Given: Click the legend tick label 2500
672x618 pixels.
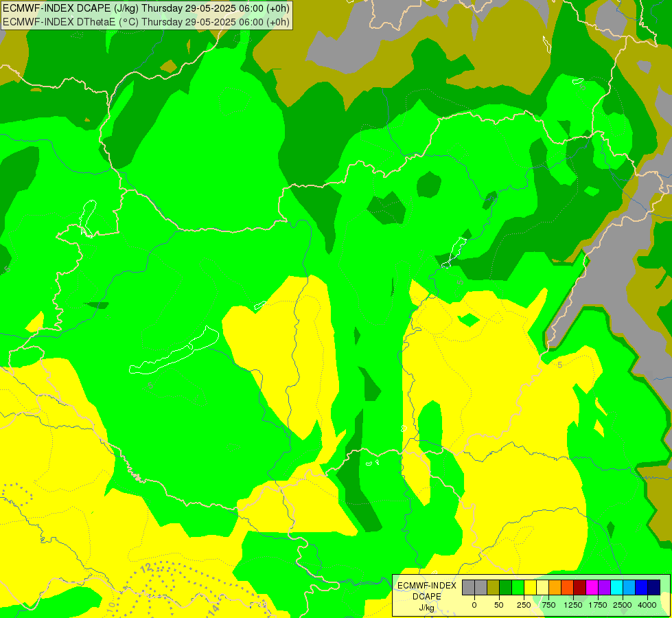Looking at the screenshot, I should click(623, 605).
